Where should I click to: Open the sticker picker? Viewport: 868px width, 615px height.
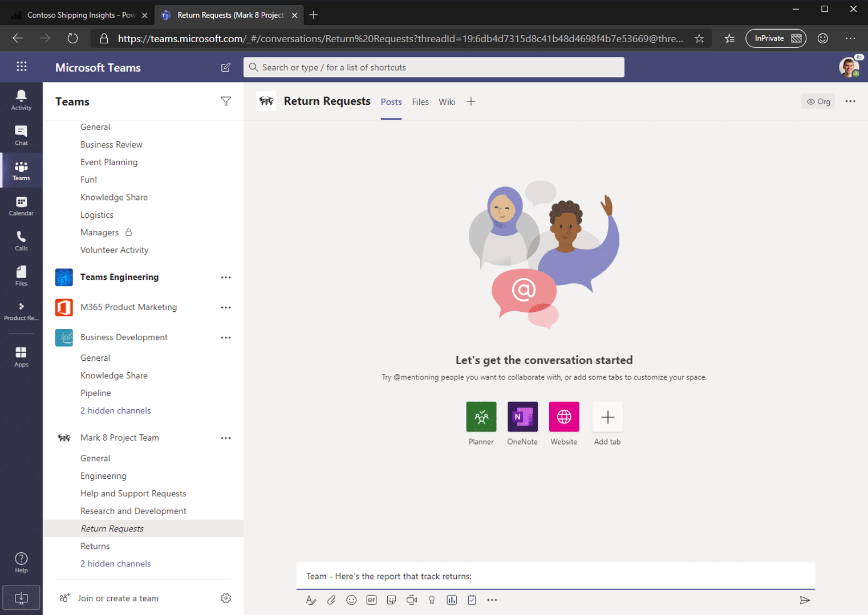pos(391,600)
